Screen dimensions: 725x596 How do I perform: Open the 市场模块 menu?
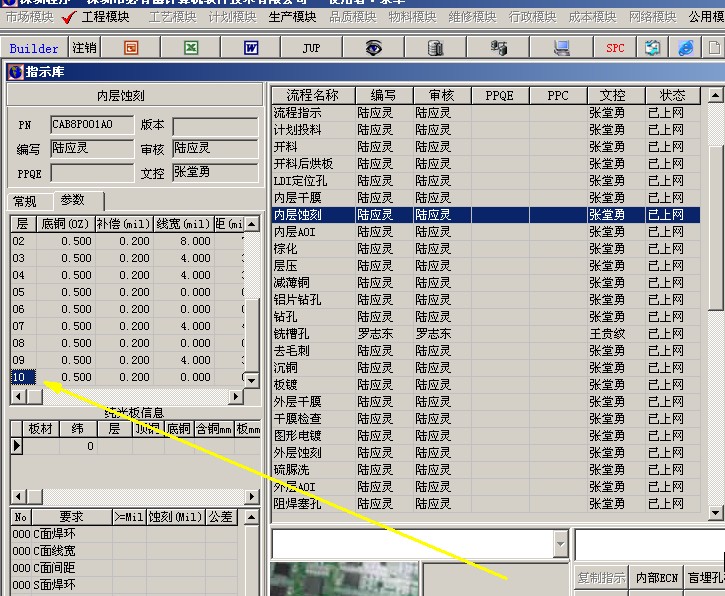[x=30, y=17]
